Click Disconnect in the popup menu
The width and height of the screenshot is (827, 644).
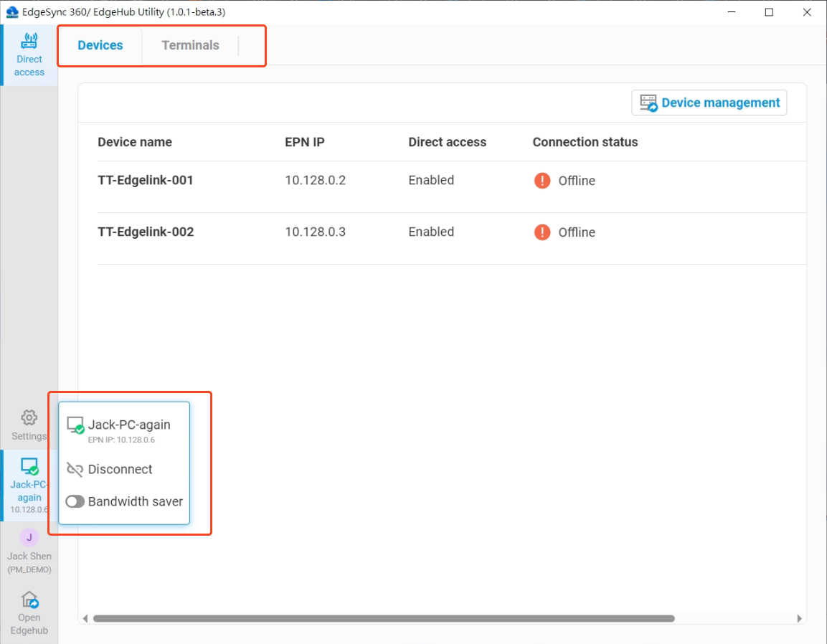coord(120,470)
